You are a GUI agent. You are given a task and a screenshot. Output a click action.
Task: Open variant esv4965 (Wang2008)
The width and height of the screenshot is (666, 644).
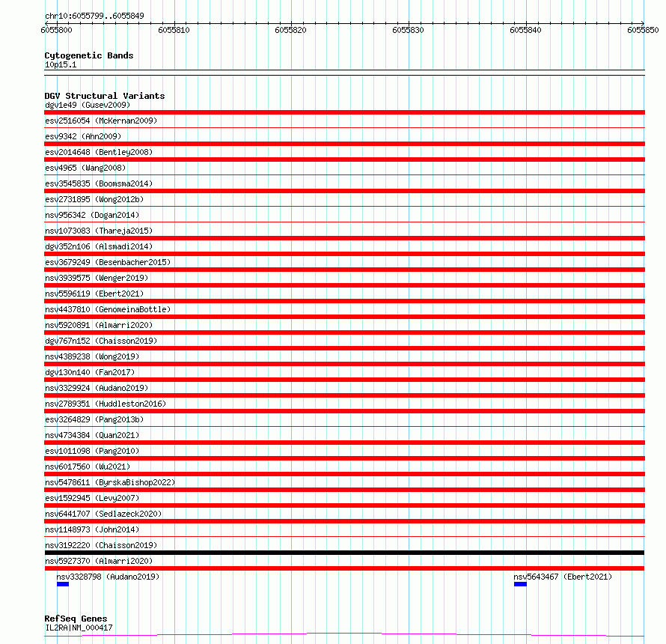pos(85,168)
